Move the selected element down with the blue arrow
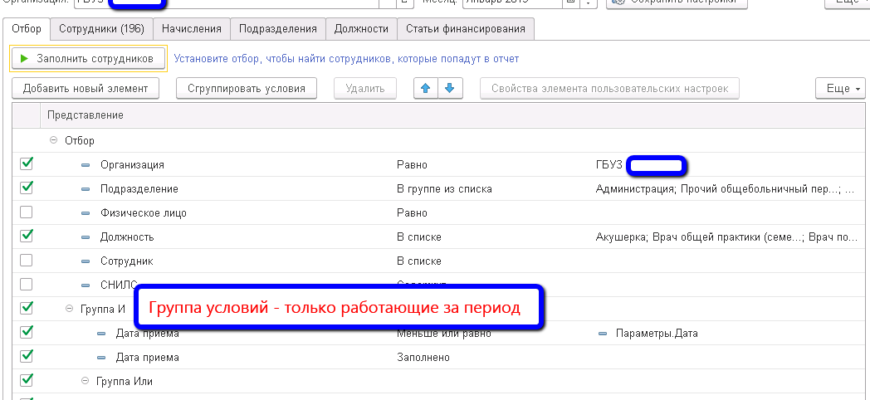Viewport: 870px width, 400px height. 450,88
